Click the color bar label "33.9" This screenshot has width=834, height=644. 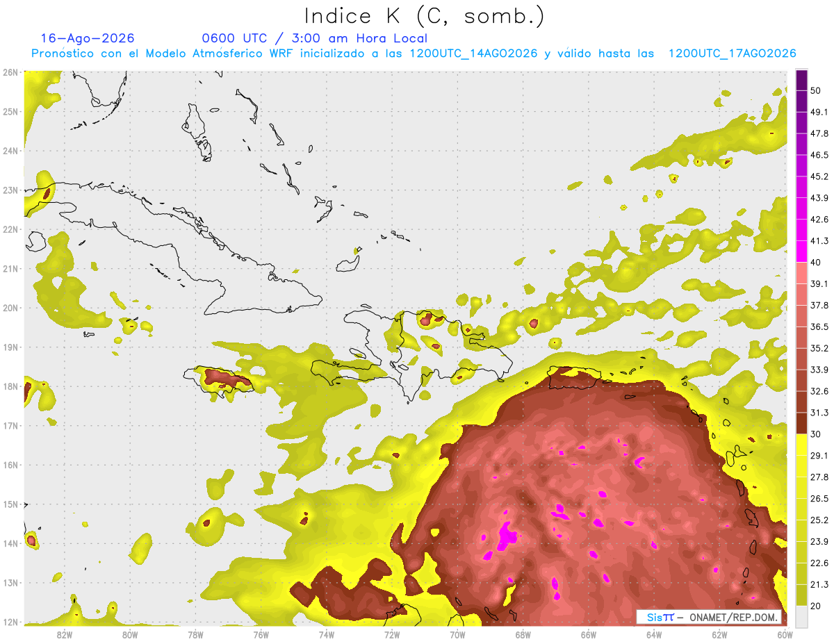819,370
